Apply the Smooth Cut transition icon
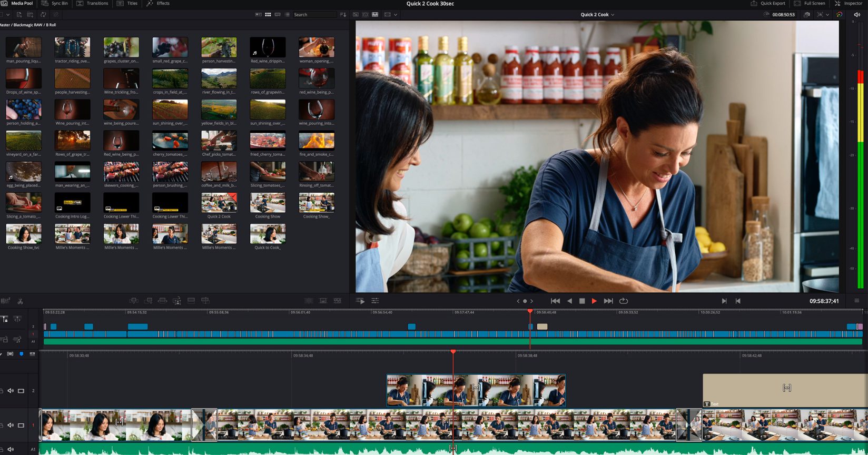The image size is (868, 455). click(x=338, y=301)
